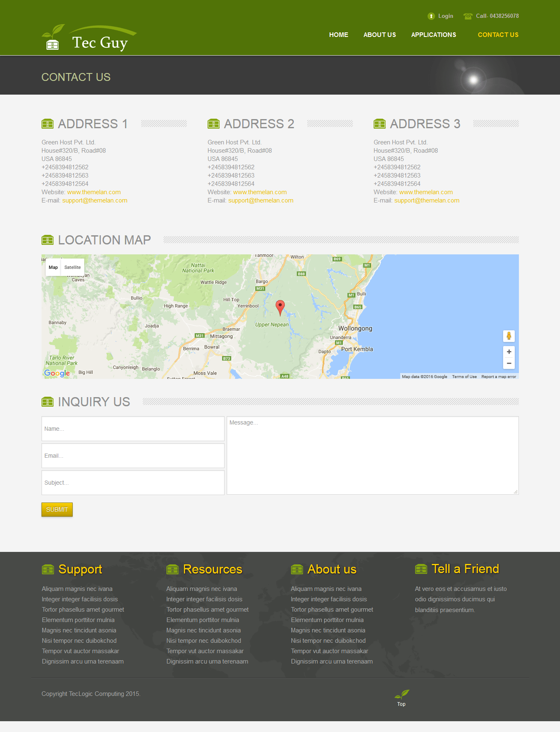Click the Address 3 heading icon
The height and width of the screenshot is (732, 560).
[380, 124]
